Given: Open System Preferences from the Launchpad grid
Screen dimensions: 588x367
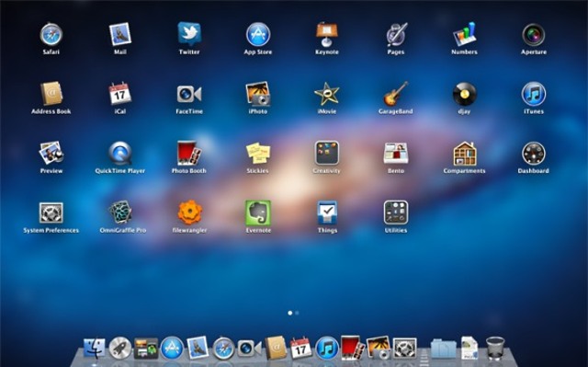Looking at the screenshot, I should [51, 212].
